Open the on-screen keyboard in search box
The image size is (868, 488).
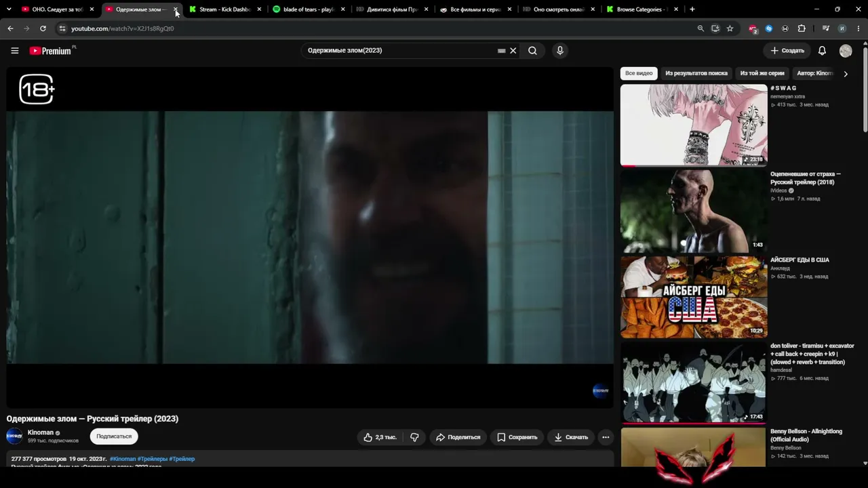click(501, 51)
